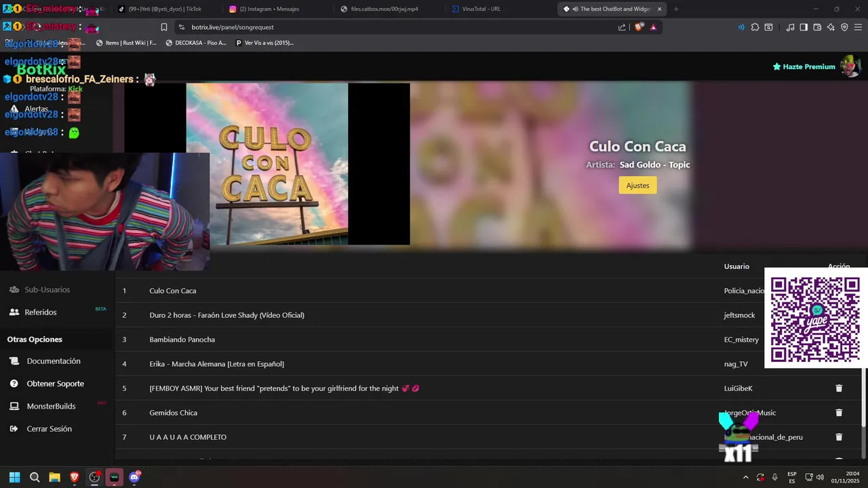868x488 pixels.
Task: Open File Explorer from taskbar
Action: coord(54,477)
